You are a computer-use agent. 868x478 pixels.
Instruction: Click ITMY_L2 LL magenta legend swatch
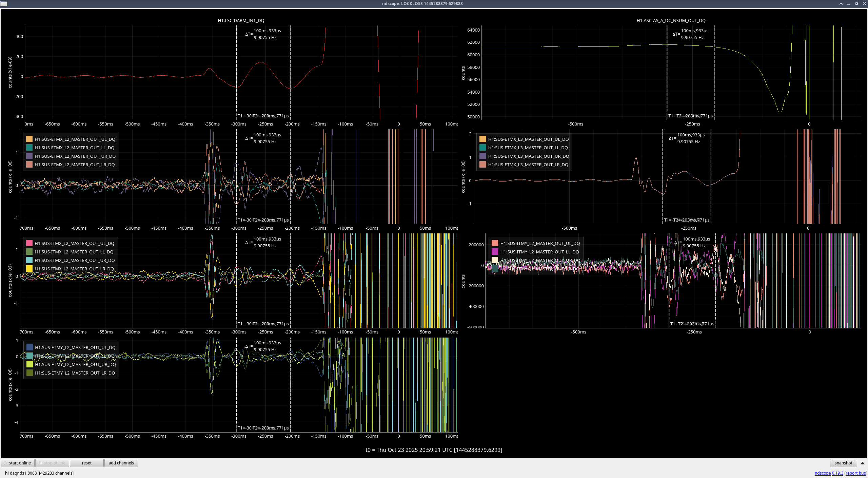[495, 252]
